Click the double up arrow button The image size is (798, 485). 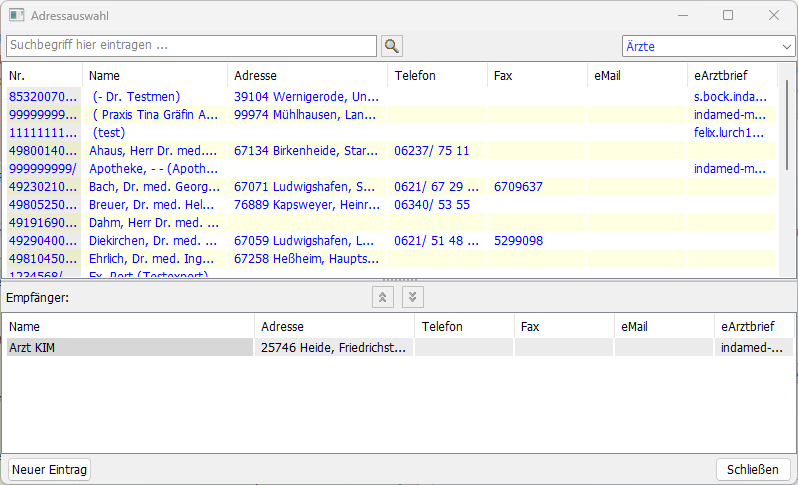(382, 297)
